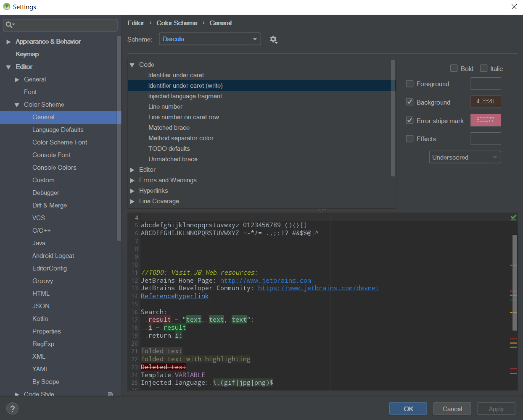
Task: Open Kotlin color scheme settings
Action: click(40, 319)
